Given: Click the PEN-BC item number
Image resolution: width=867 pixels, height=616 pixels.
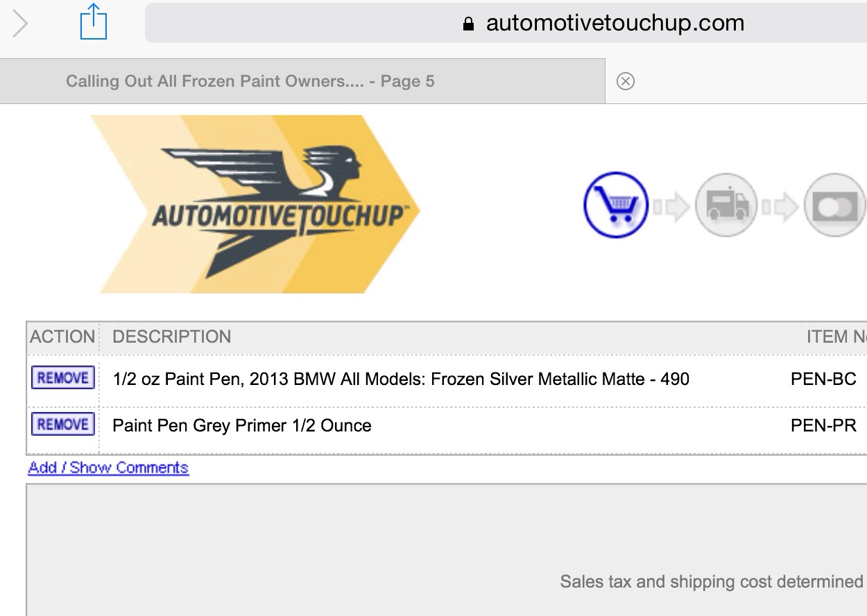Looking at the screenshot, I should [824, 379].
